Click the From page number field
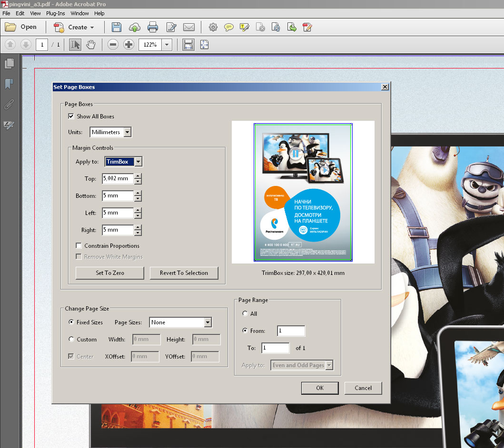 [291, 331]
